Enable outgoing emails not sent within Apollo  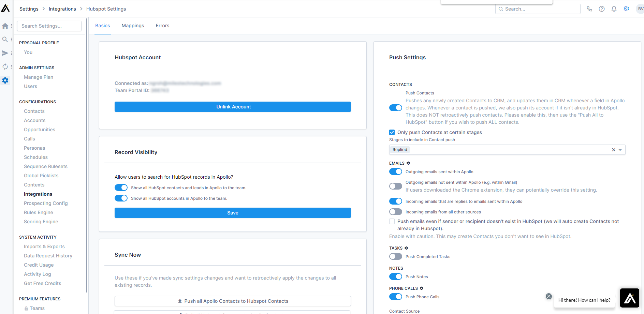396,186
